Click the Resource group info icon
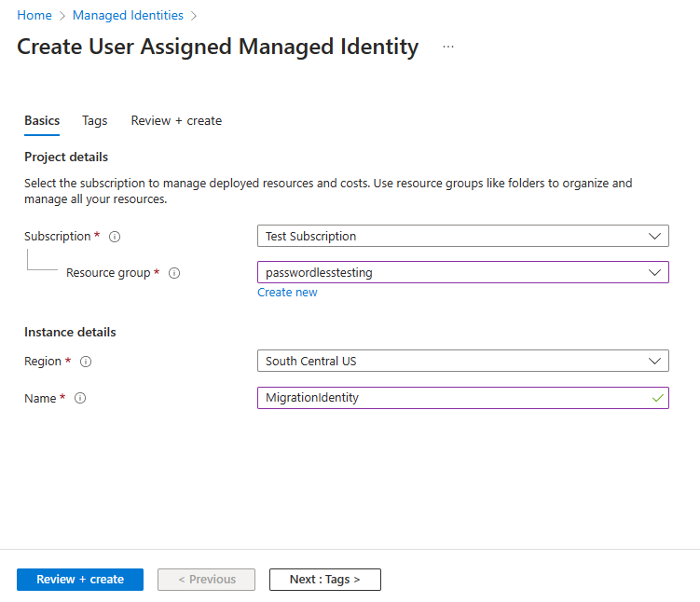Viewport: 700px width, 602px height. 174,273
